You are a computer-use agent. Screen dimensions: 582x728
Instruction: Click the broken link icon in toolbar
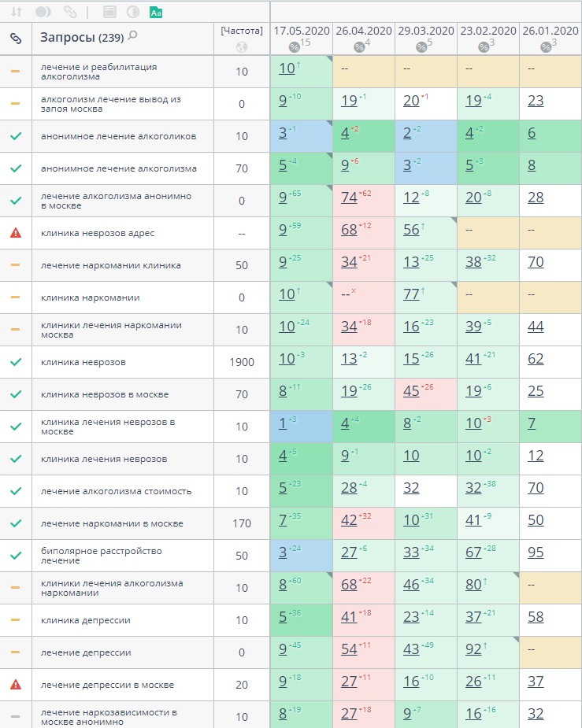point(70,12)
